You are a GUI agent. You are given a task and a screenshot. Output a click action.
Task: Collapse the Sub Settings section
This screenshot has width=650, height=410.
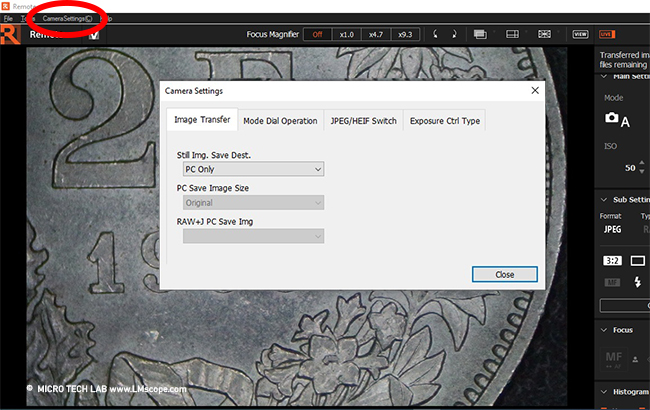(x=604, y=200)
